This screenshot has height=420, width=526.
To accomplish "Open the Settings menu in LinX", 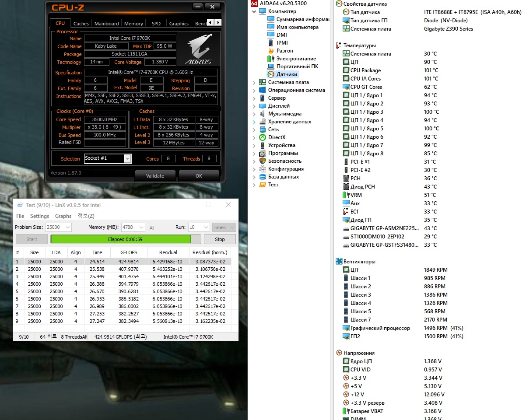I will [39, 216].
